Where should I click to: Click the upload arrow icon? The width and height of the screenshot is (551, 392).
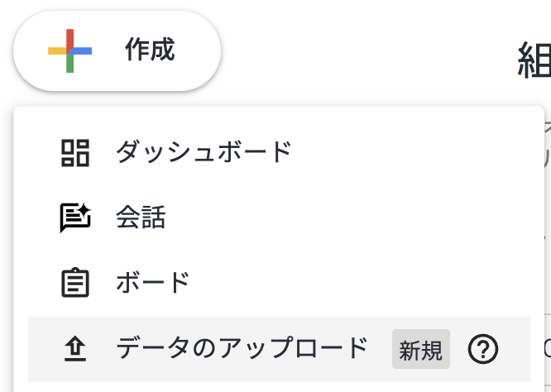[x=75, y=350]
